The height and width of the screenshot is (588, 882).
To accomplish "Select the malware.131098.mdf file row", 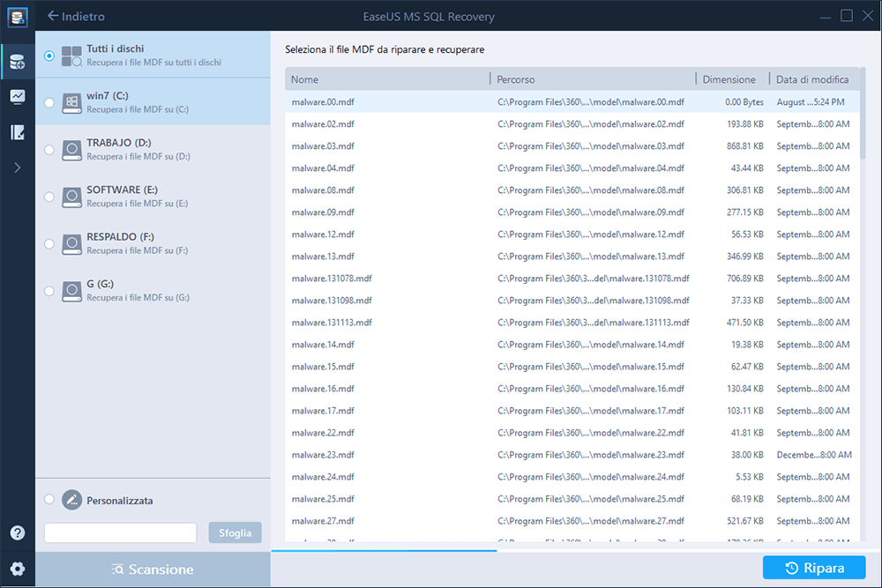I will (x=572, y=301).
